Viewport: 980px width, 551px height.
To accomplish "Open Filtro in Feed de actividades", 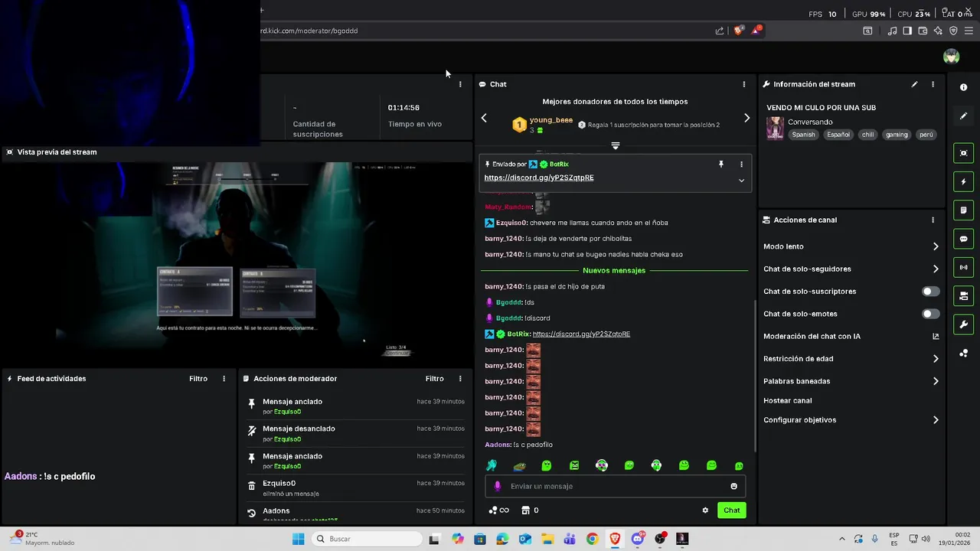I will [198, 379].
